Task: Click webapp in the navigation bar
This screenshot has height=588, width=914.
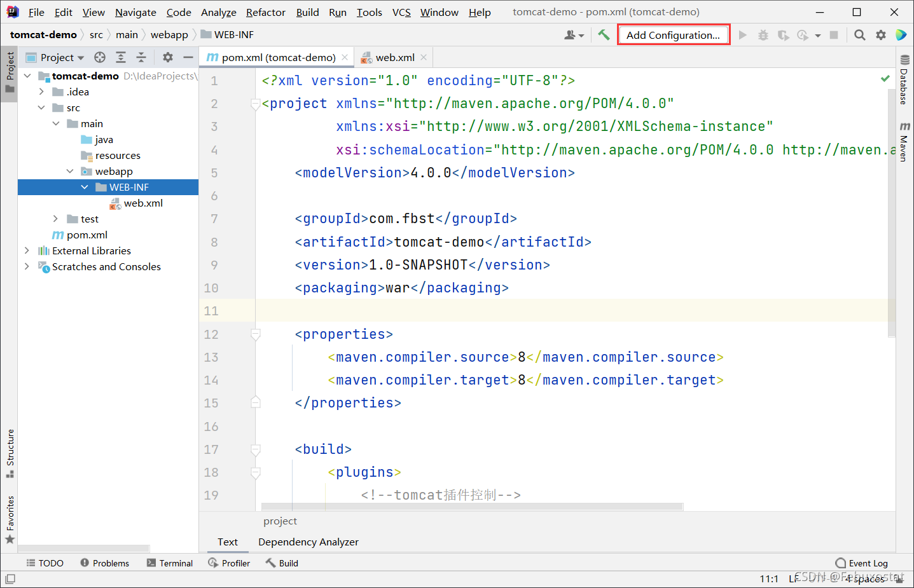Action: (169, 34)
